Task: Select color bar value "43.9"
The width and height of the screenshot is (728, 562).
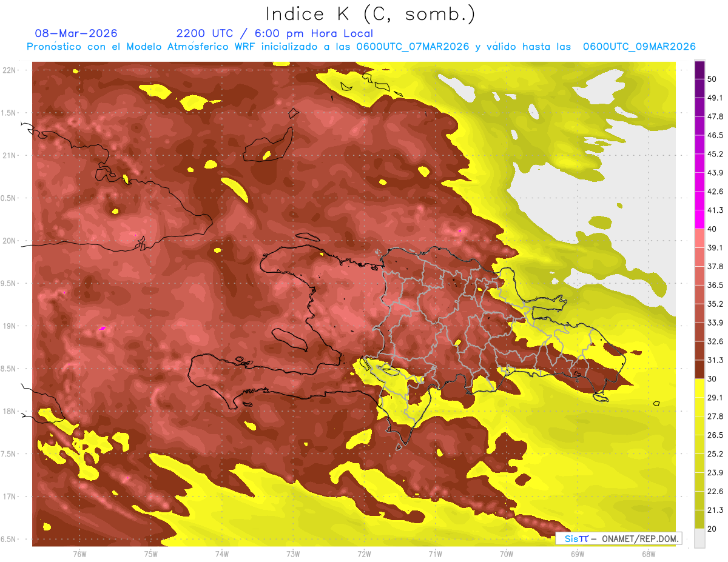Action: (715, 173)
